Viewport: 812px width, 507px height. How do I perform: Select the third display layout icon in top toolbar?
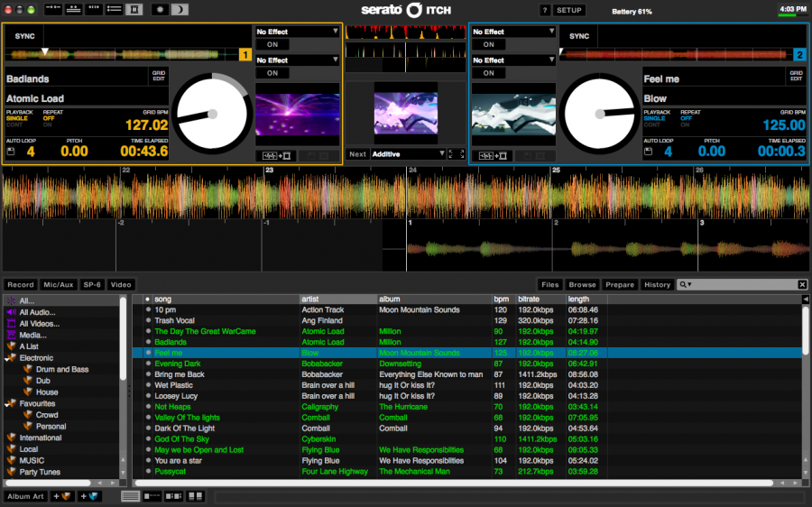(x=94, y=9)
